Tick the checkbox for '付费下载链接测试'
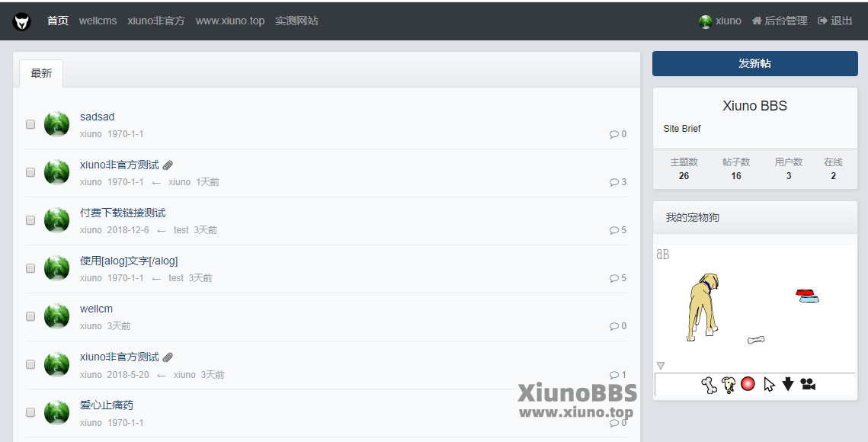Viewport: 868px width, 442px height. 30,220
